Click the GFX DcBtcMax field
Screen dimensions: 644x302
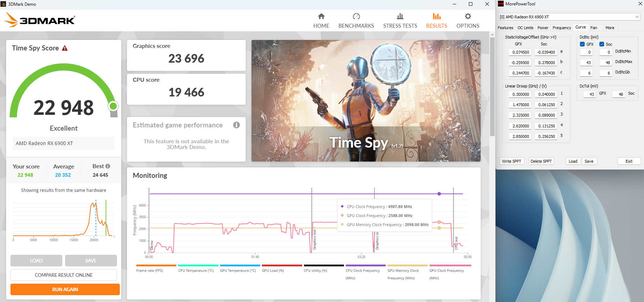[586, 63]
